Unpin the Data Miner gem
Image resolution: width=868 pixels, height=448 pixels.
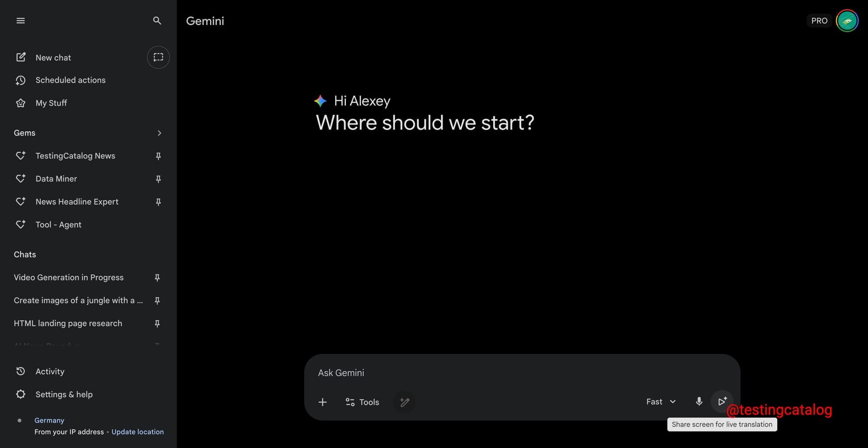pyautogui.click(x=158, y=179)
